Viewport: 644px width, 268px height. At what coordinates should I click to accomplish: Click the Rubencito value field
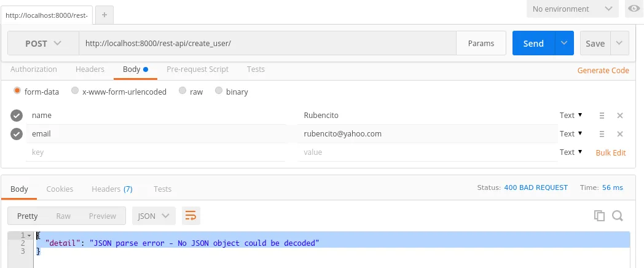pos(428,116)
